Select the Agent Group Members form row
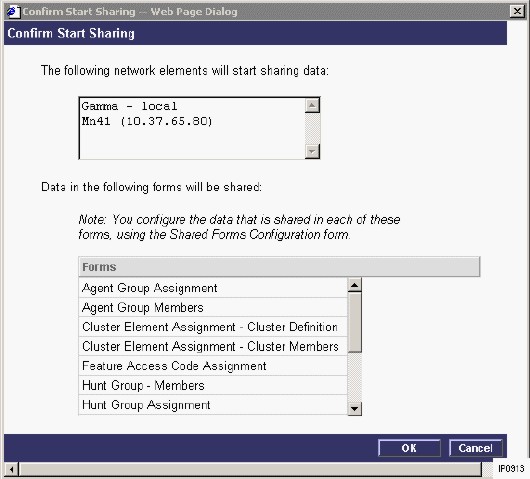Image resolution: width=530 pixels, height=479 pixels. pyautogui.click(x=213, y=307)
